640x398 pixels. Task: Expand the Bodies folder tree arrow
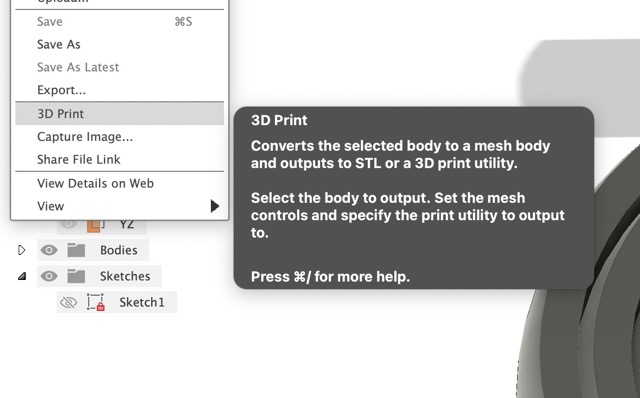click(x=22, y=250)
